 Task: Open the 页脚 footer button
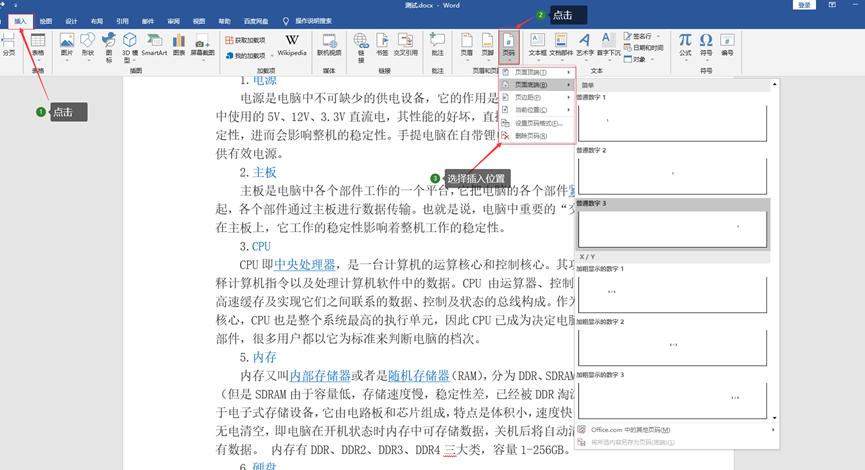(x=488, y=46)
